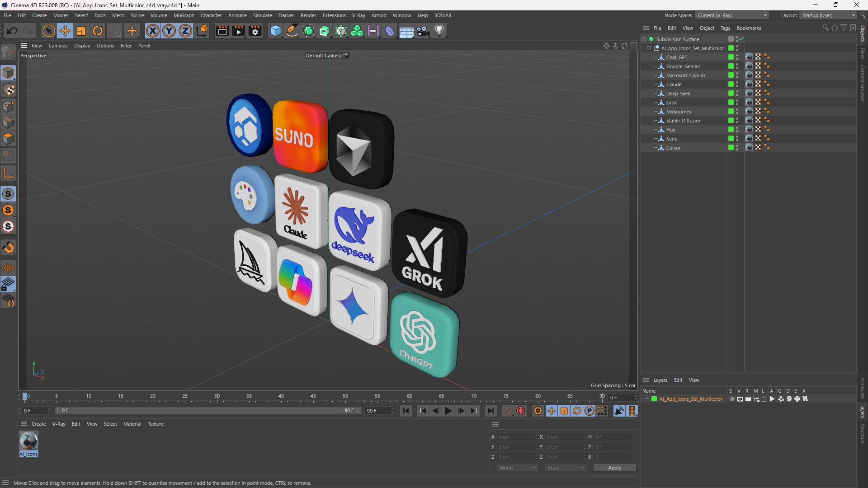Screen dimensions: 868x488
Task: Open the viewport hamburger menu
Action: (24, 46)
